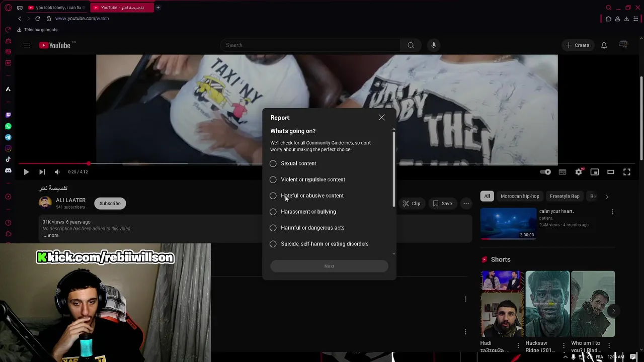Open Hadi za3zou3a short thumbnail

tap(502, 304)
